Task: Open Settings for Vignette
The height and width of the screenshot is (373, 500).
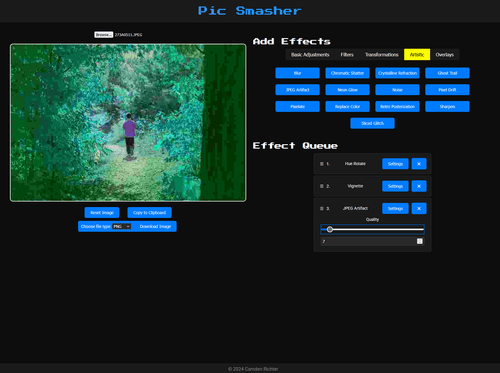Action: pos(395,186)
